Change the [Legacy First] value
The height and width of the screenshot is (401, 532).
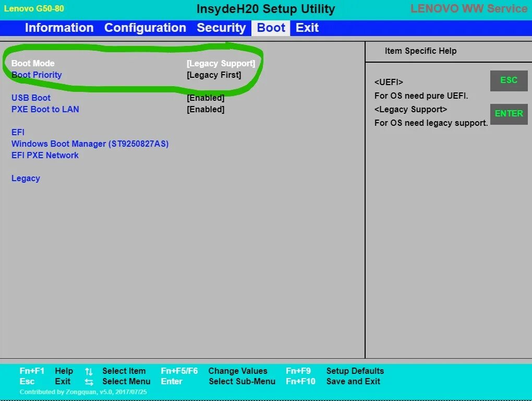pyautogui.click(x=214, y=75)
